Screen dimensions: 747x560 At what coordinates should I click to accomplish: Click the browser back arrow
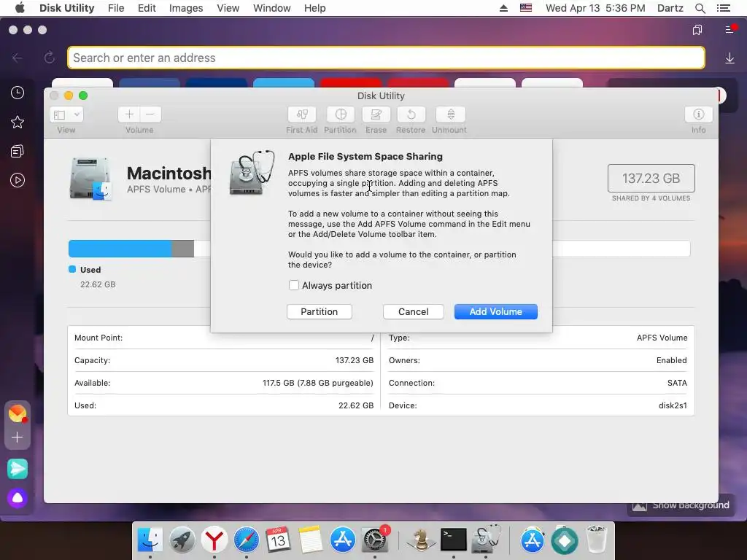(18, 58)
